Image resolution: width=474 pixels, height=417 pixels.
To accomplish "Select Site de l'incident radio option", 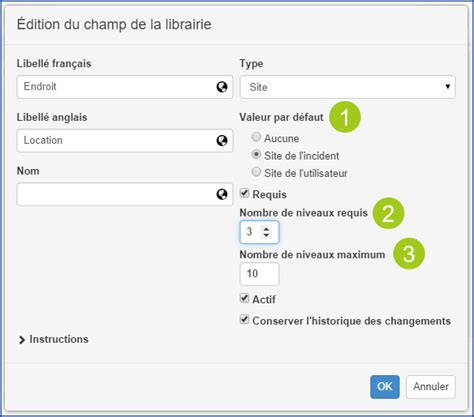I will pos(256,154).
